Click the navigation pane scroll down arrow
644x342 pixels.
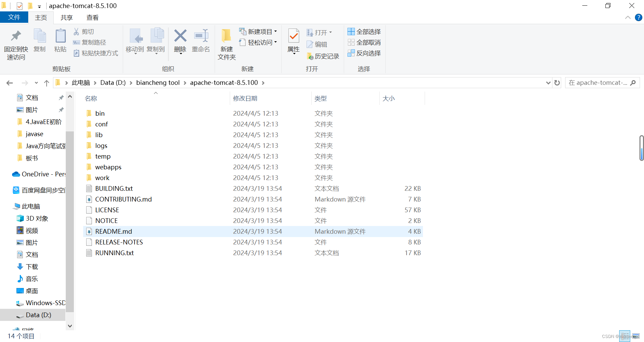[70, 326]
